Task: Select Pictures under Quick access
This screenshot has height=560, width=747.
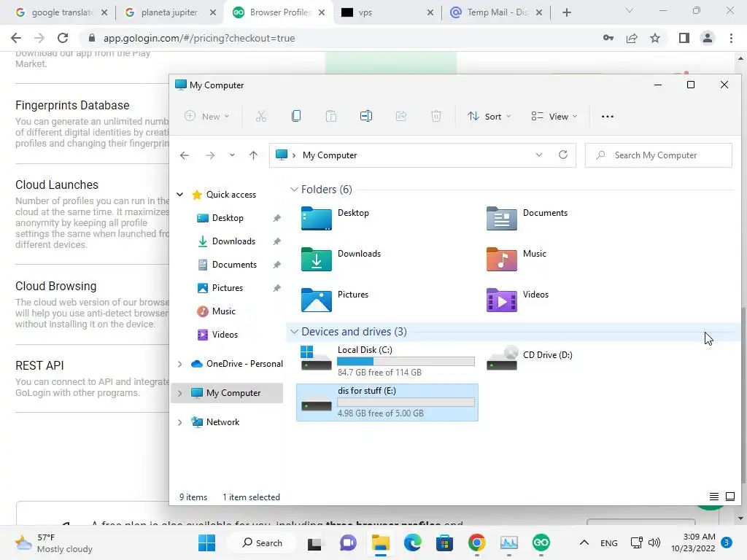Action: pyautogui.click(x=228, y=288)
